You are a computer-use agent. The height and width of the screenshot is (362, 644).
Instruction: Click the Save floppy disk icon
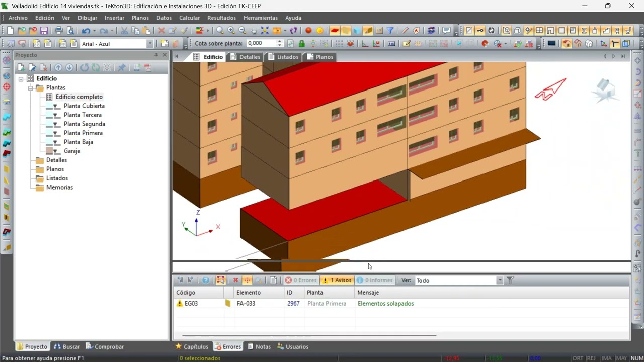click(x=44, y=31)
